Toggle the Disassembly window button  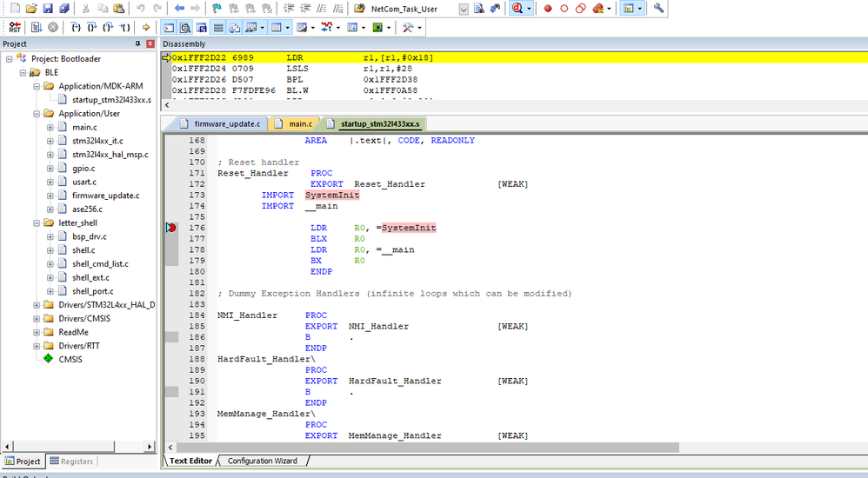185,28
